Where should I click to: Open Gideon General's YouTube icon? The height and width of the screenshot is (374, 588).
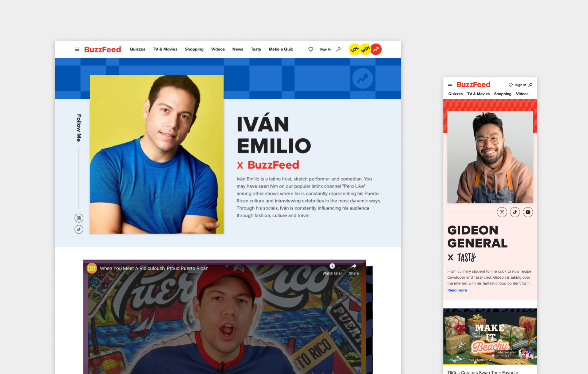(528, 212)
